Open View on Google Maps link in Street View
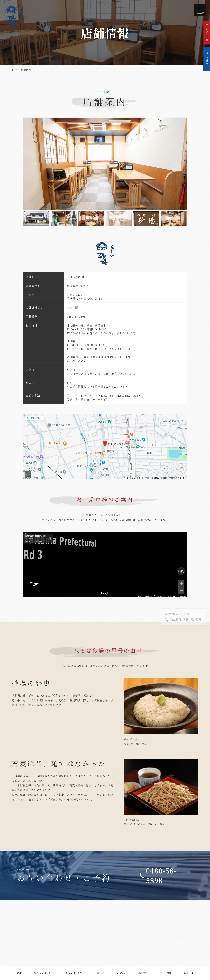Image resolution: width=210 pixels, height=980 pixels. coord(33,541)
